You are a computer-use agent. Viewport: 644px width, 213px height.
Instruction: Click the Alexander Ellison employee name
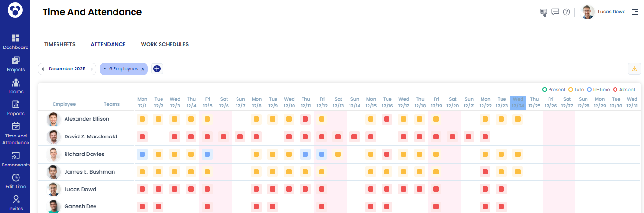pos(86,119)
